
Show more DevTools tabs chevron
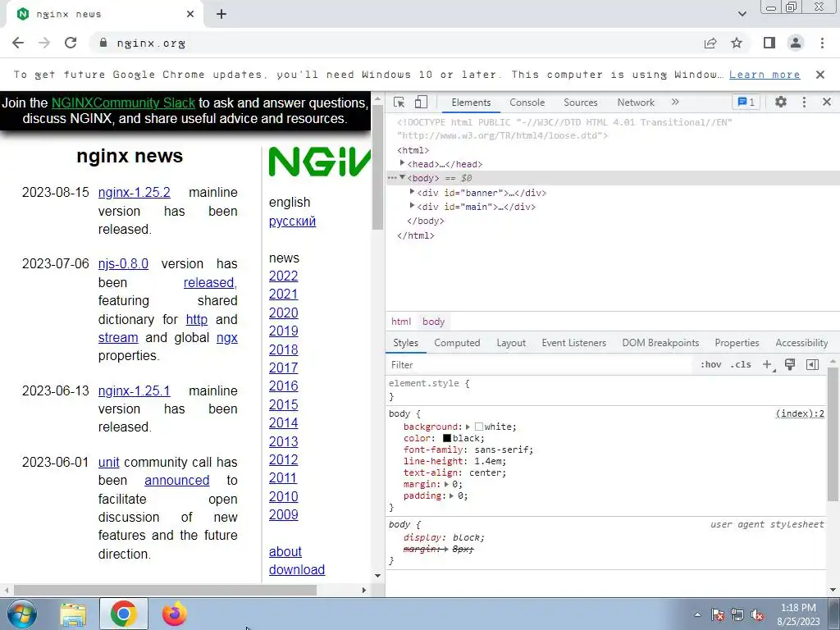pyautogui.click(x=675, y=102)
